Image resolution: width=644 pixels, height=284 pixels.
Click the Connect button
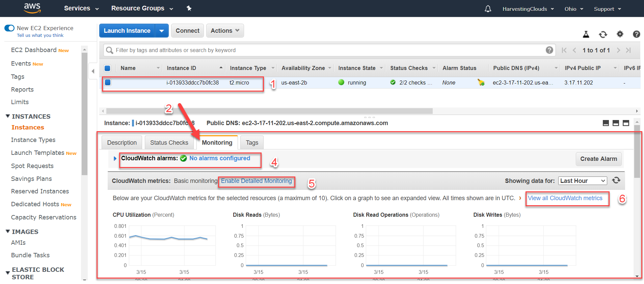point(187,31)
